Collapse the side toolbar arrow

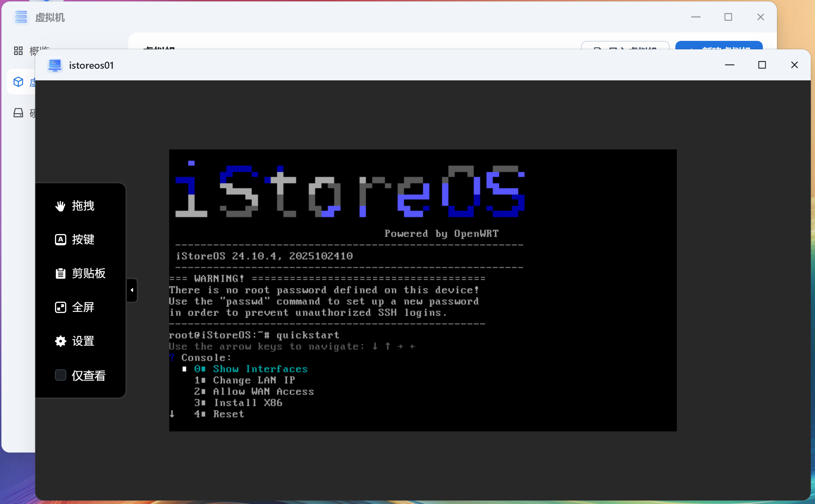tap(132, 290)
